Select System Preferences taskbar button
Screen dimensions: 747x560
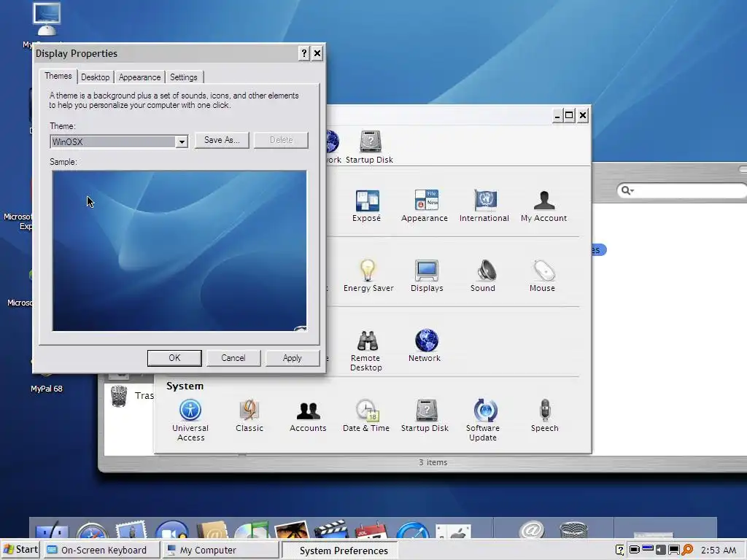click(x=340, y=550)
